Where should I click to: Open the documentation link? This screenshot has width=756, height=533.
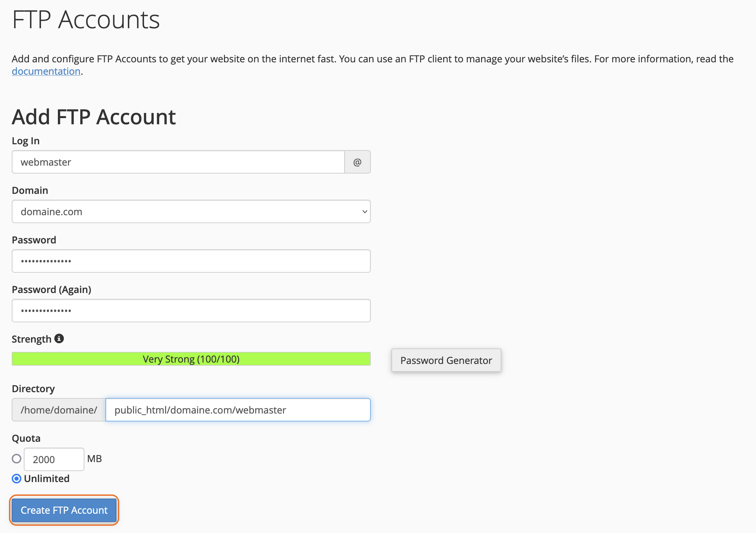pyautogui.click(x=46, y=71)
